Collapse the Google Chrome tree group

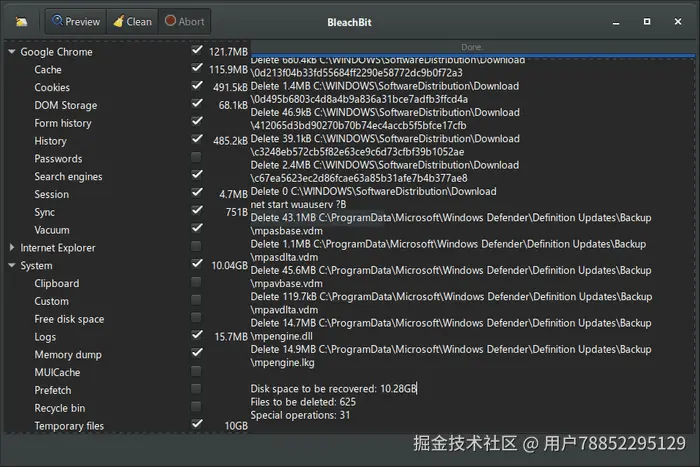(x=12, y=52)
